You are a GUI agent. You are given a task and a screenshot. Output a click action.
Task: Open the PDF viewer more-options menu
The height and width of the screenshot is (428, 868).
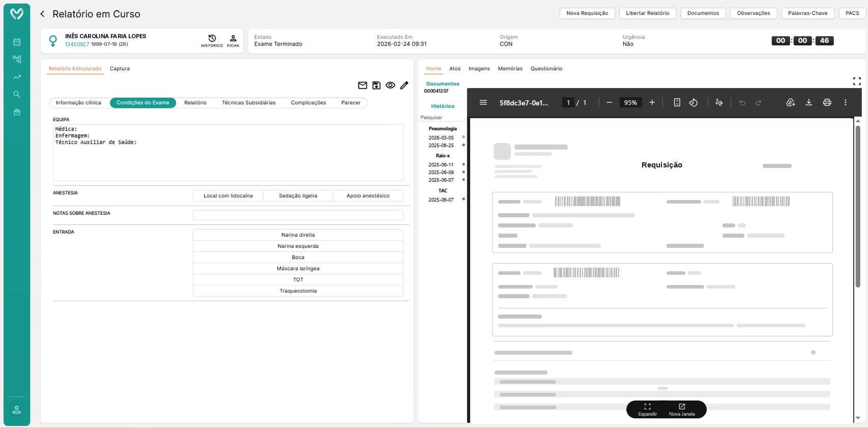pos(846,102)
